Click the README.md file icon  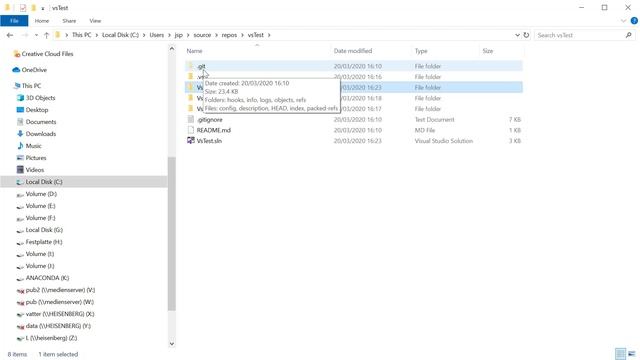[191, 130]
